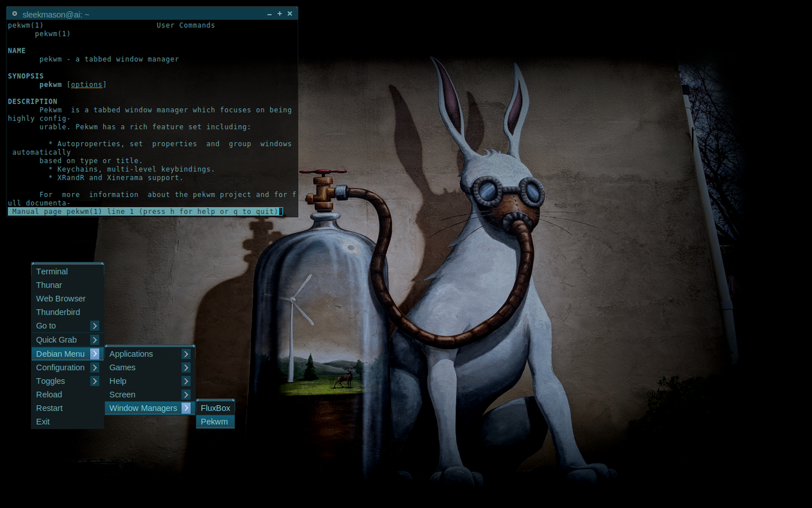Open Web Browser menu entry
Image resolution: width=812 pixels, height=508 pixels.
tap(67, 298)
